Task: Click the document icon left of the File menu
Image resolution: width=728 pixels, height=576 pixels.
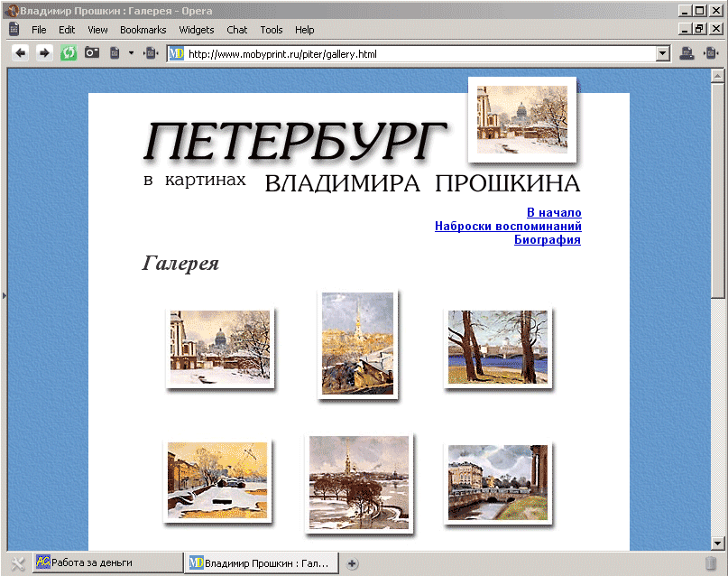Action: click(14, 29)
